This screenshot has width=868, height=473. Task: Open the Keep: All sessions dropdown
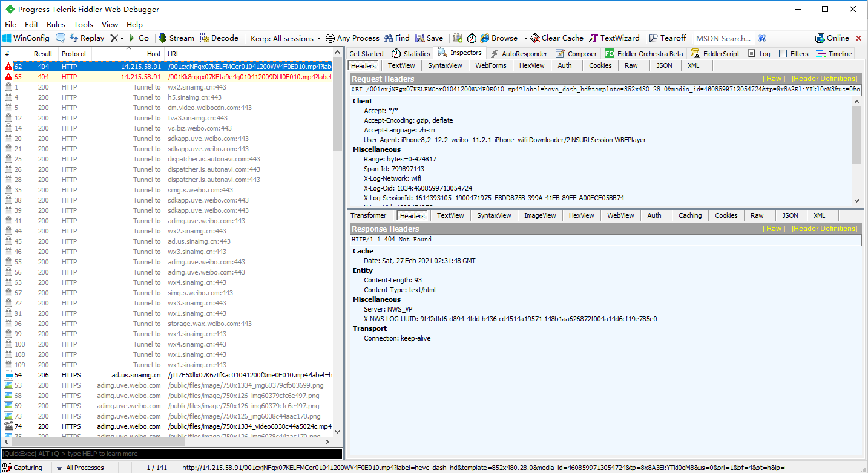(286, 38)
